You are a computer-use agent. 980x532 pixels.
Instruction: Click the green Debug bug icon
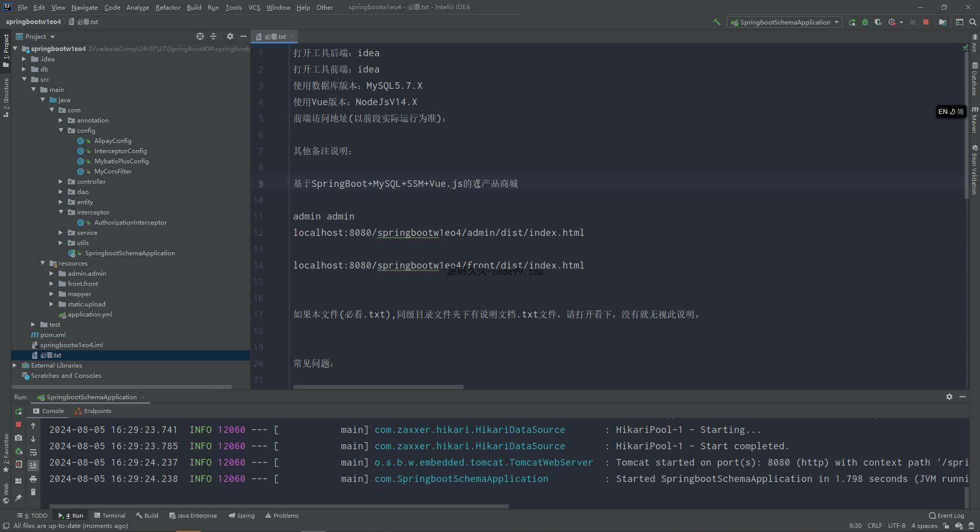[x=865, y=22]
